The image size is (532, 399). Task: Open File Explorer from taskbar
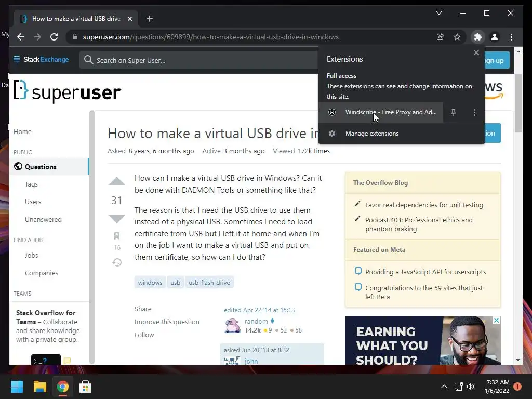(39, 387)
